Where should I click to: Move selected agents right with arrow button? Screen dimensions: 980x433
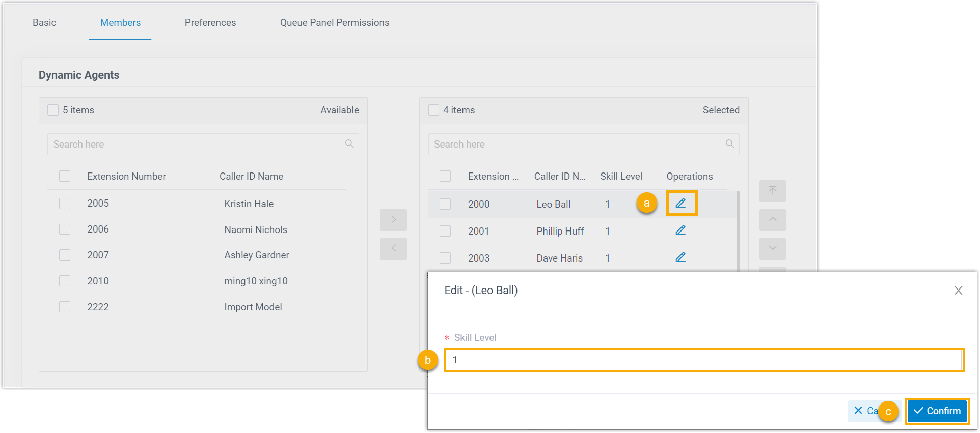(x=393, y=220)
